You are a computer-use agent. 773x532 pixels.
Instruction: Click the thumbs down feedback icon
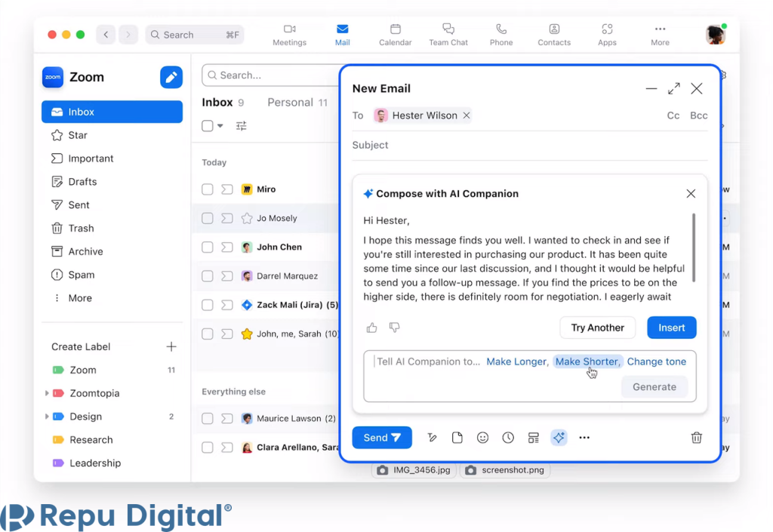point(394,328)
